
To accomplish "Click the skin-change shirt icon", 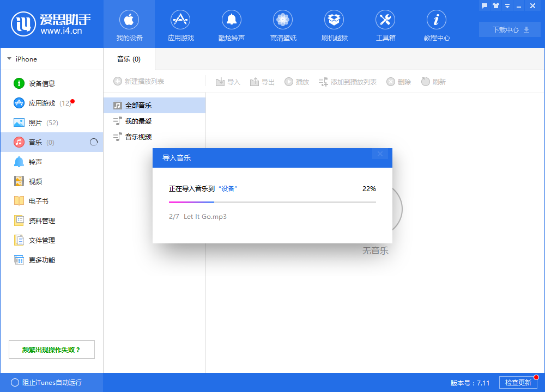I will point(496,5).
